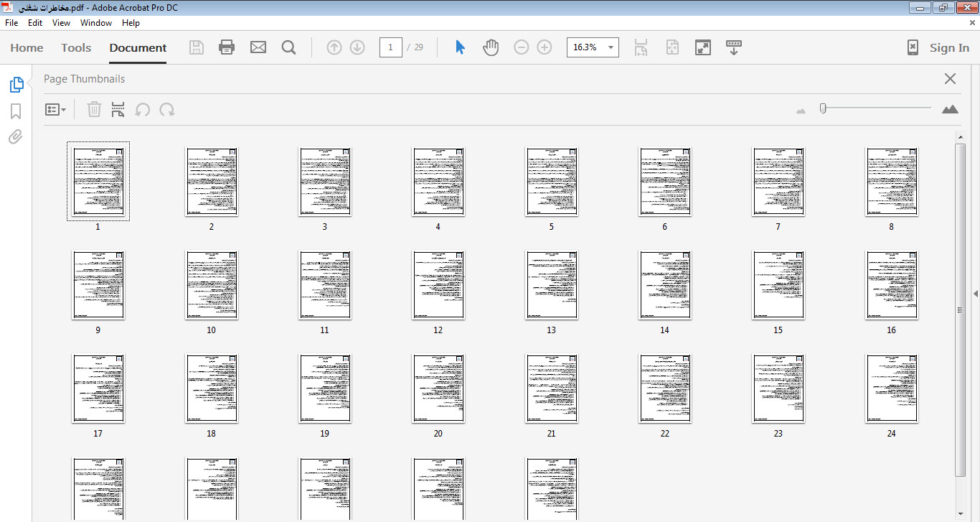
Task: Select page 12 thumbnail
Action: 438,285
